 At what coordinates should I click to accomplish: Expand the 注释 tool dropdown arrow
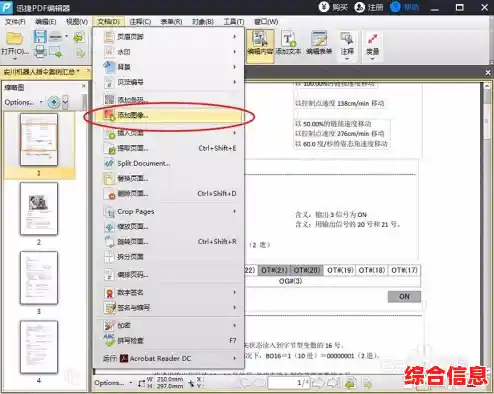[x=347, y=59]
